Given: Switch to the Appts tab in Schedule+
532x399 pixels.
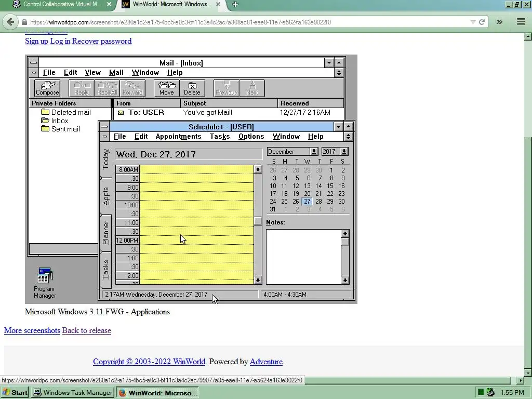Looking at the screenshot, I should tap(106, 196).
